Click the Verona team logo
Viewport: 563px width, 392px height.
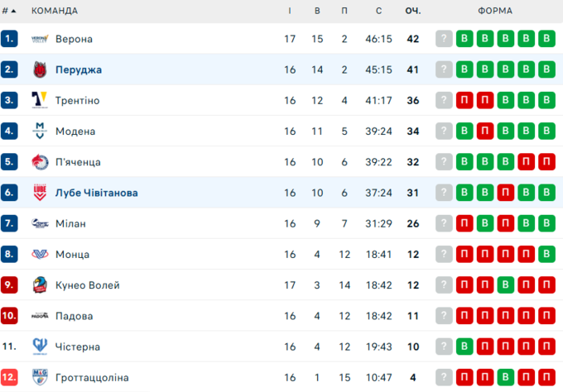(x=40, y=39)
